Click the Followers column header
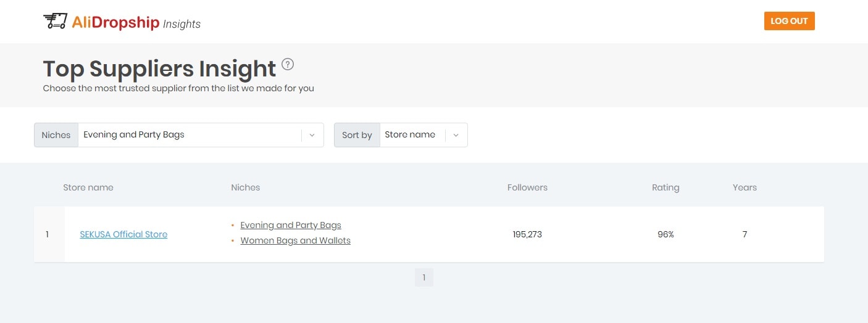The image size is (868, 323). coord(527,187)
